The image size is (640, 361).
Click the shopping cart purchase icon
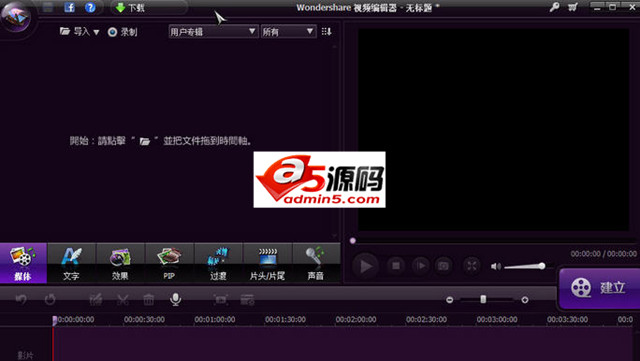pos(573,7)
